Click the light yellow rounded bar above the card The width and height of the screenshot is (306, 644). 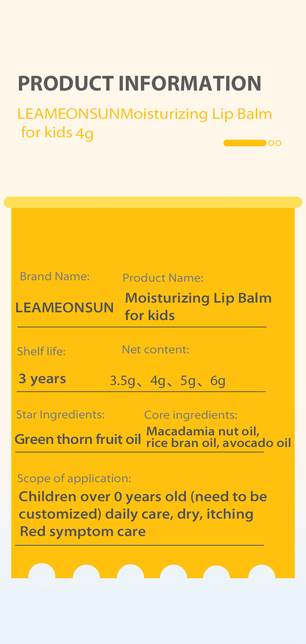(x=153, y=202)
